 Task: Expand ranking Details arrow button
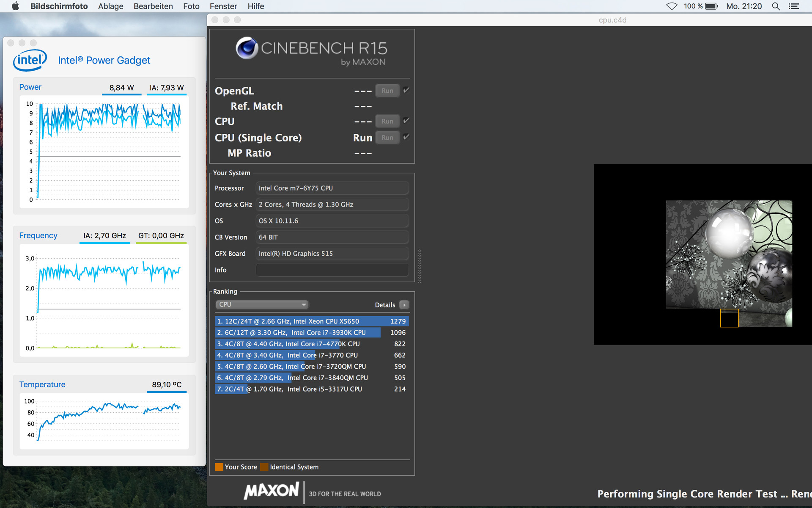click(404, 305)
